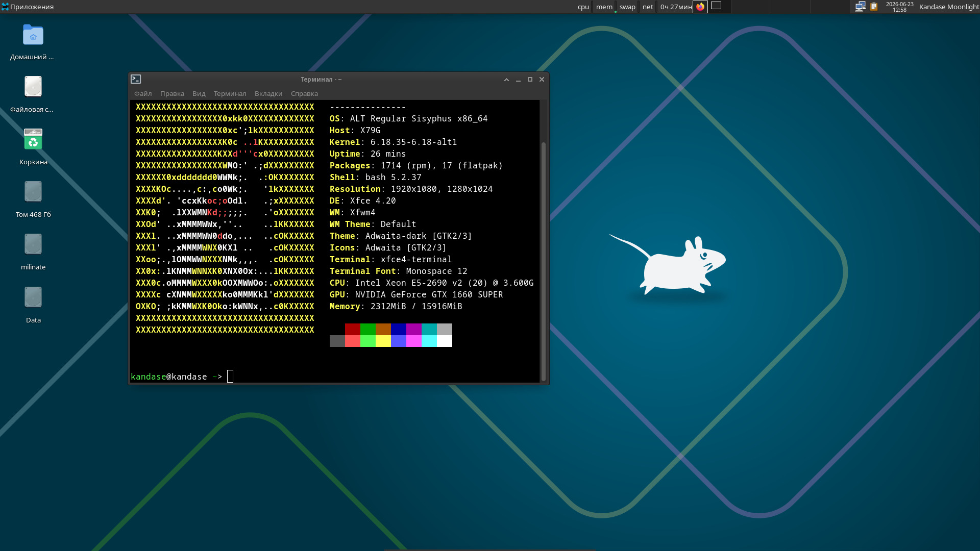This screenshot has height=551, width=980.
Task: Click the swap monitor in the panel
Action: click(x=627, y=7)
